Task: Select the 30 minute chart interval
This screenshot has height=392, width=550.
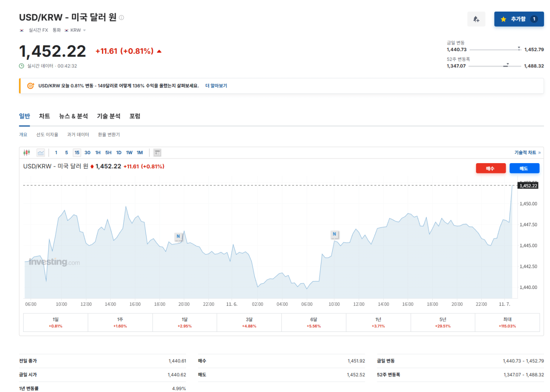Action: pos(87,152)
